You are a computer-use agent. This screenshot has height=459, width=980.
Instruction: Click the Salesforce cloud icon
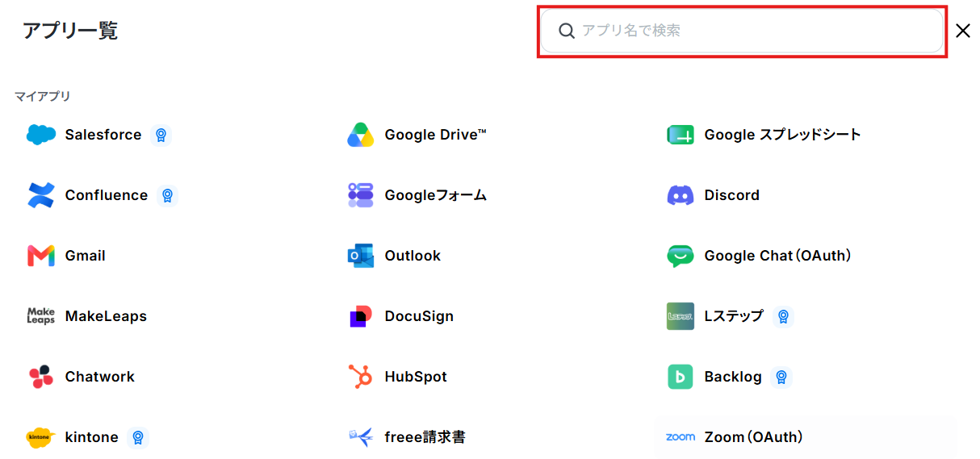pos(40,135)
